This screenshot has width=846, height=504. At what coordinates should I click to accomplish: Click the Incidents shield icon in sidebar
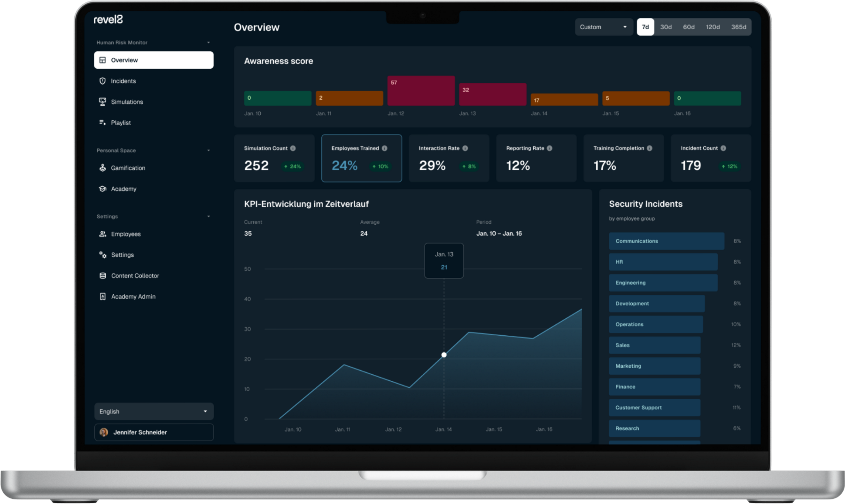coord(102,81)
